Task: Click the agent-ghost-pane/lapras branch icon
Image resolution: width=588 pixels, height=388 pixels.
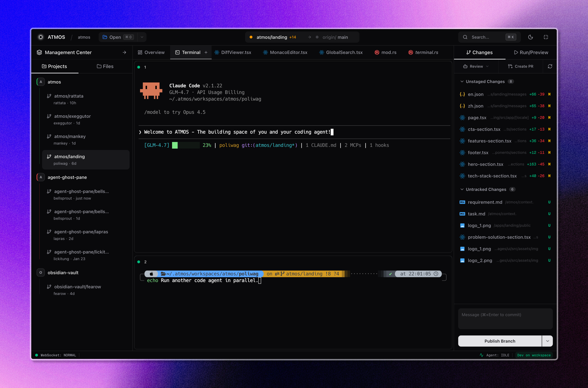Action: (49, 232)
